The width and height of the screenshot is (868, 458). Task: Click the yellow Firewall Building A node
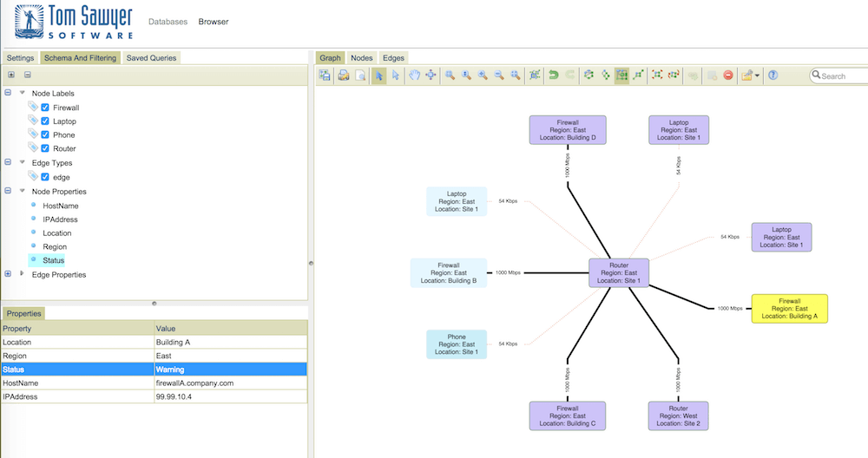tap(789, 308)
